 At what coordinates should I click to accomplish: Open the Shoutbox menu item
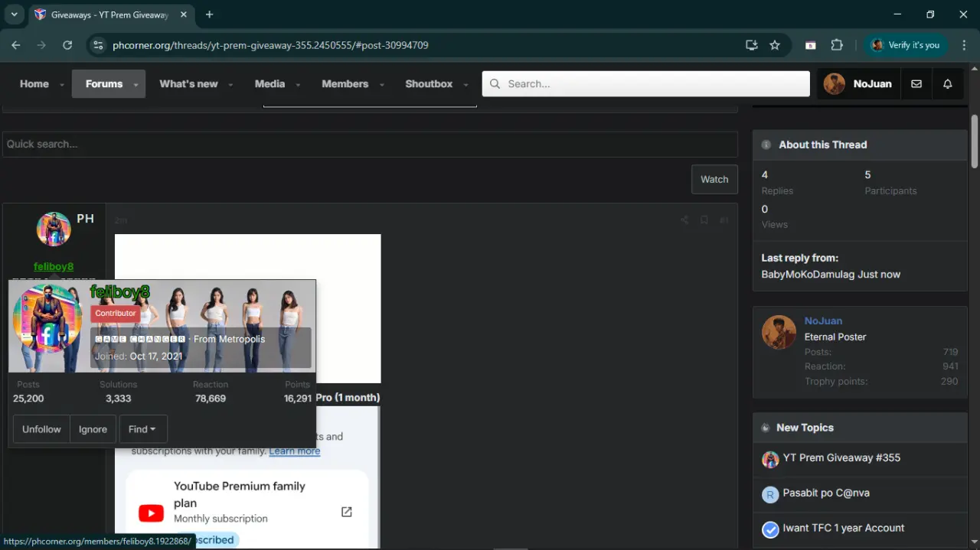click(429, 83)
